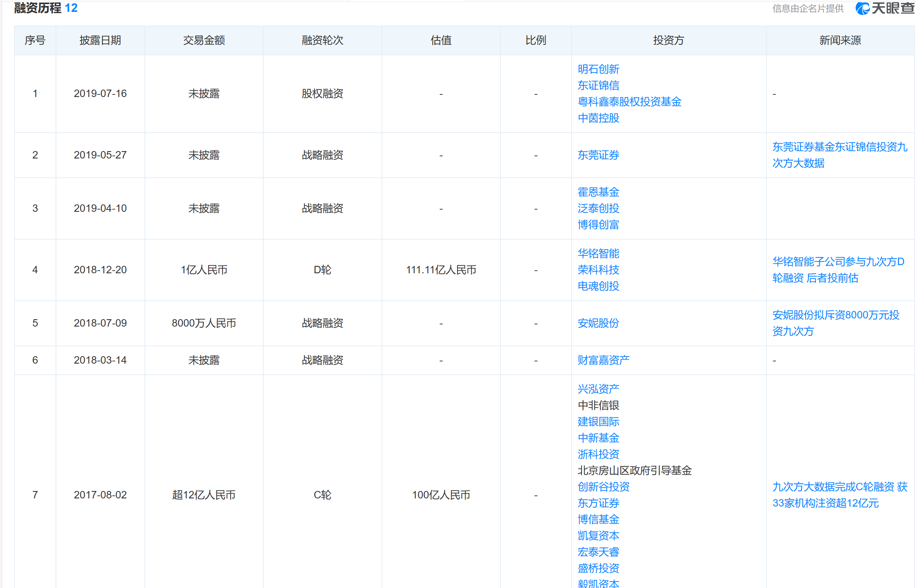Click the 投资方 column header
This screenshot has width=916, height=588.
tap(669, 40)
